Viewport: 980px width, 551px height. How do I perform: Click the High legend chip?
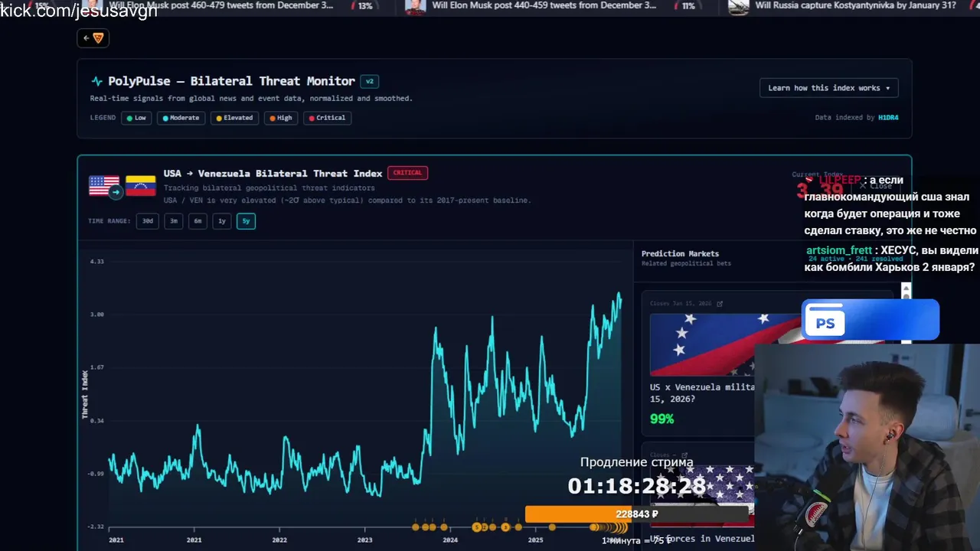tap(281, 118)
